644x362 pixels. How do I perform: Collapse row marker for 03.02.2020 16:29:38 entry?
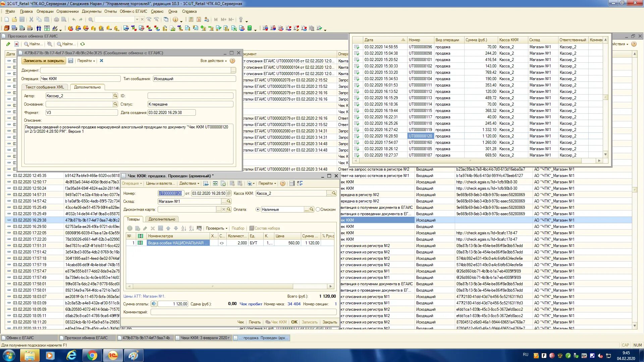9,220
